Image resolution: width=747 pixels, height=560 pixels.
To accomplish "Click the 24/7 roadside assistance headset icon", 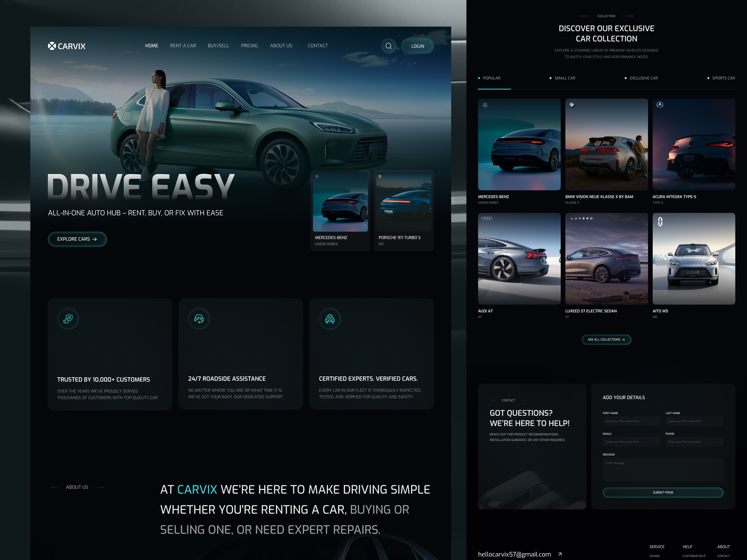I will click(199, 319).
